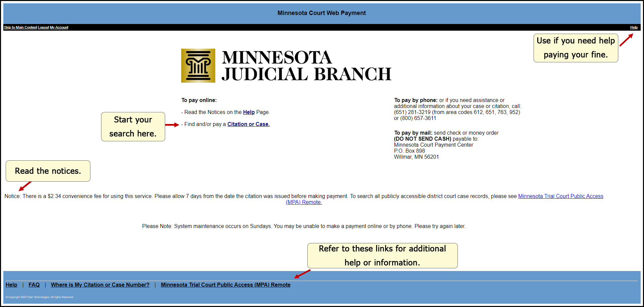The image size is (644, 307).
Task: Select 'Minnesota Court Payment Center' address line
Action: [x=433, y=145]
